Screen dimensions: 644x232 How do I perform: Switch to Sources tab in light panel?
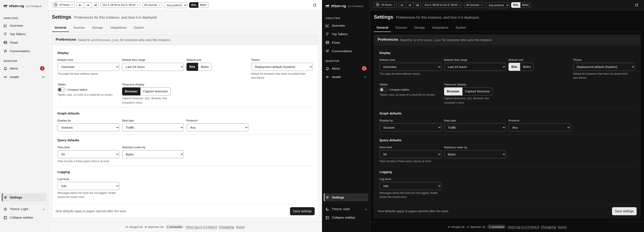pyautogui.click(x=79, y=28)
